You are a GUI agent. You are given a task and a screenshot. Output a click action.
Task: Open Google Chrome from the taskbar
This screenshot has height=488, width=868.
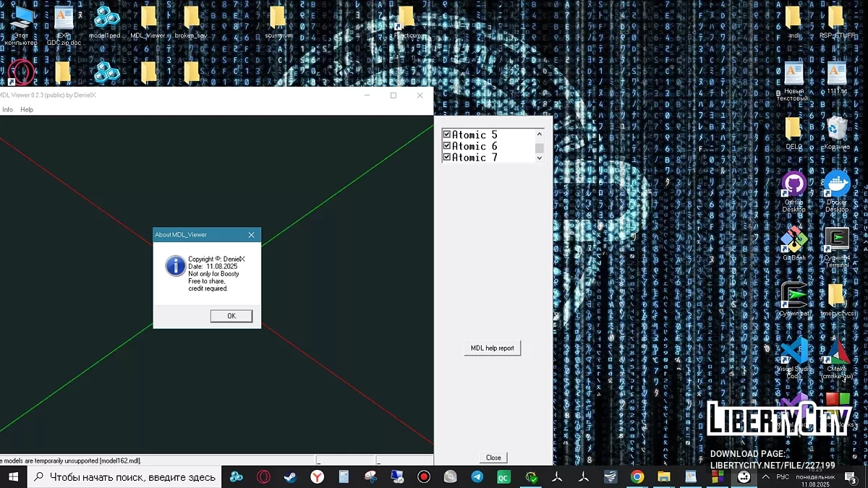click(637, 477)
